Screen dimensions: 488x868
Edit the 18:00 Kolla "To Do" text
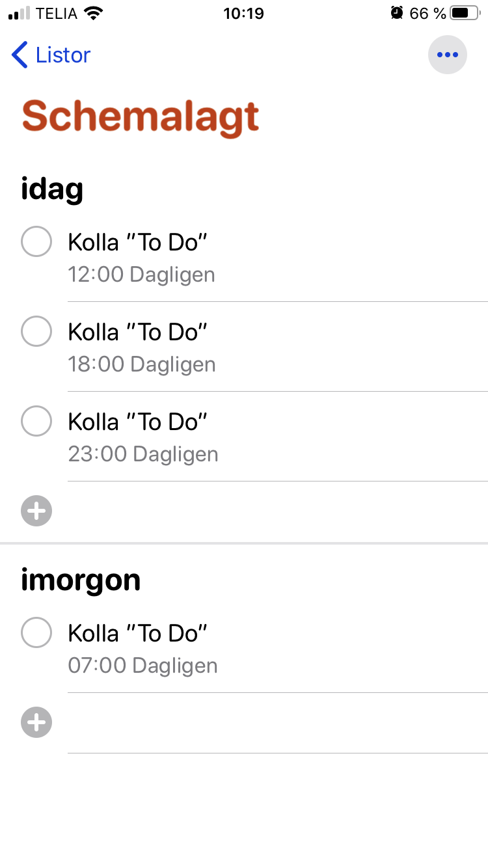[137, 332]
